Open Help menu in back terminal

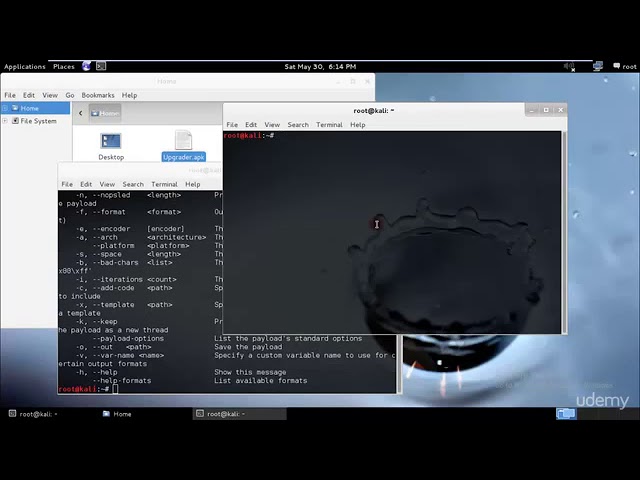pos(193,184)
